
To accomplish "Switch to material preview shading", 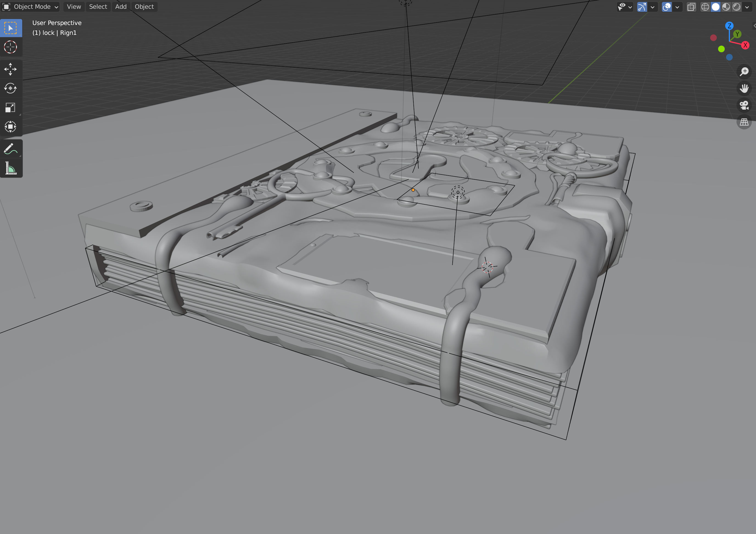I will (726, 7).
